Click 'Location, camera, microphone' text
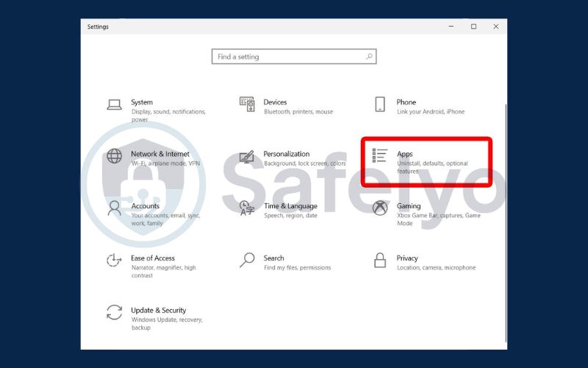588x368 pixels. point(437,267)
